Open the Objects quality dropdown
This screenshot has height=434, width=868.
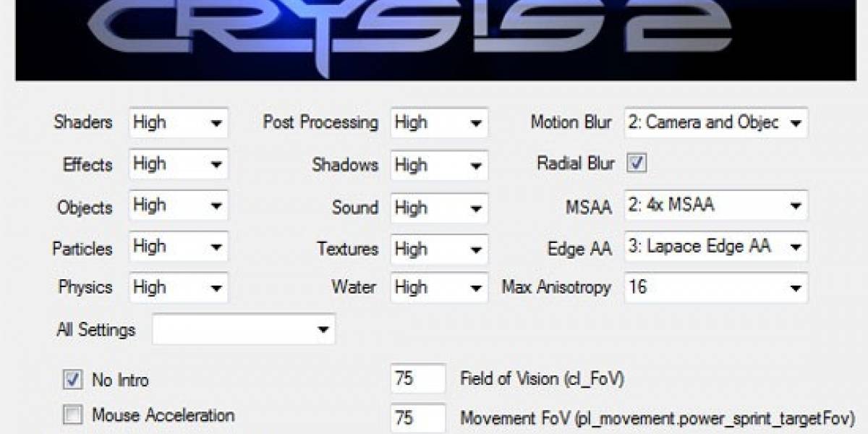[x=179, y=205]
